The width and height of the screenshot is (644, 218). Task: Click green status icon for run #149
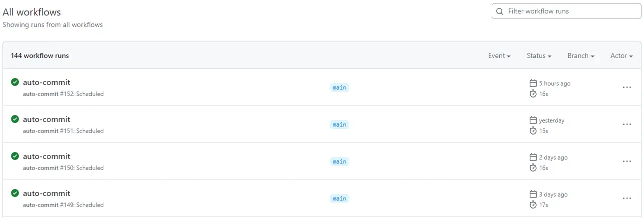point(15,193)
